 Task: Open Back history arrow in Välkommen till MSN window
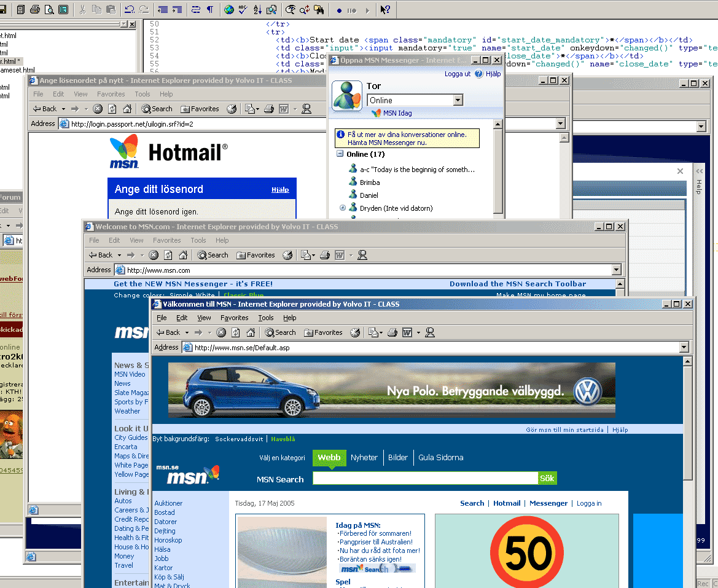click(187, 333)
